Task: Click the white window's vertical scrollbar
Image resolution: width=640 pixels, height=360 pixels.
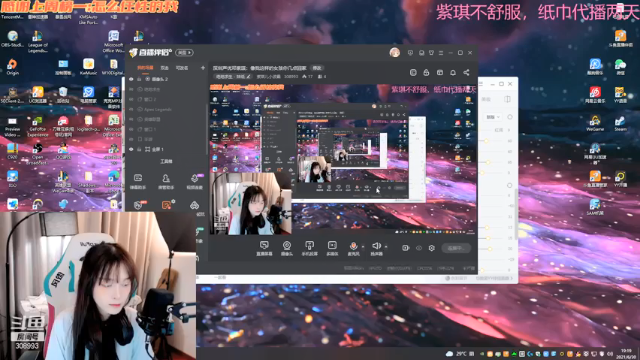Action: (x=516, y=214)
